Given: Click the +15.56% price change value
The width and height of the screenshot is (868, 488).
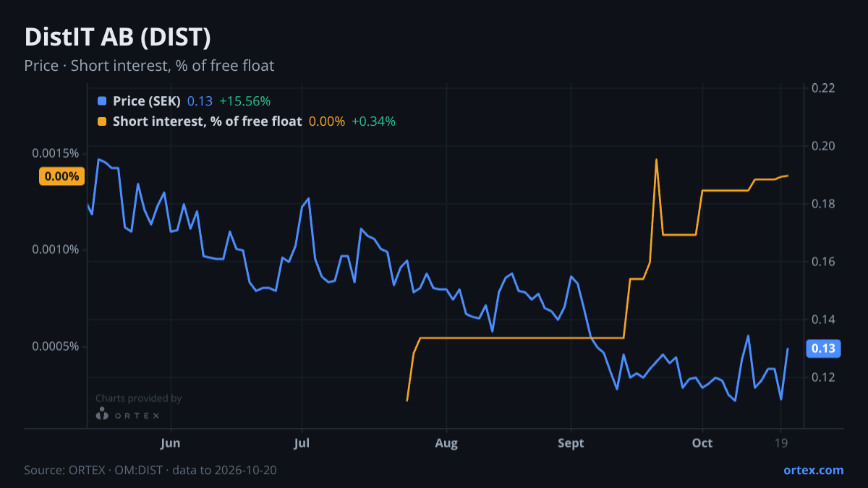Looking at the screenshot, I should 244,102.
